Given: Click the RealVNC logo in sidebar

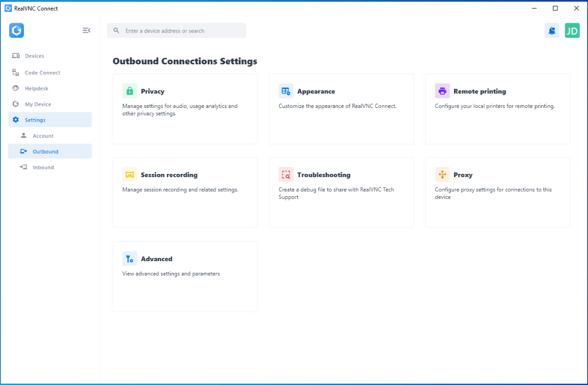Looking at the screenshot, I should (x=16, y=31).
